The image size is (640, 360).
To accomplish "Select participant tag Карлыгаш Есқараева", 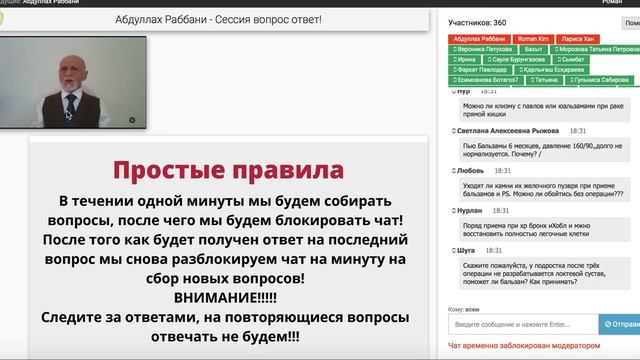I will (551, 70).
